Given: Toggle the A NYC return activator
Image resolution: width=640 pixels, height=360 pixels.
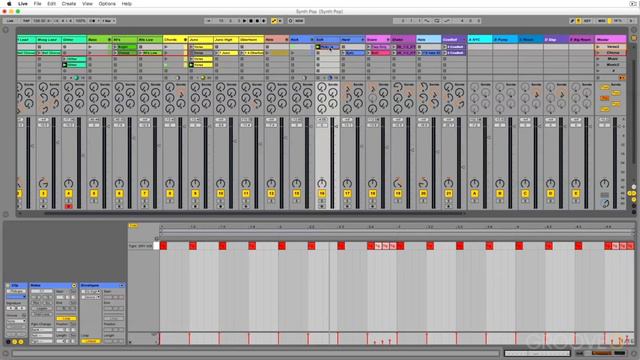Looking at the screenshot, I should pyautogui.click(x=474, y=193).
